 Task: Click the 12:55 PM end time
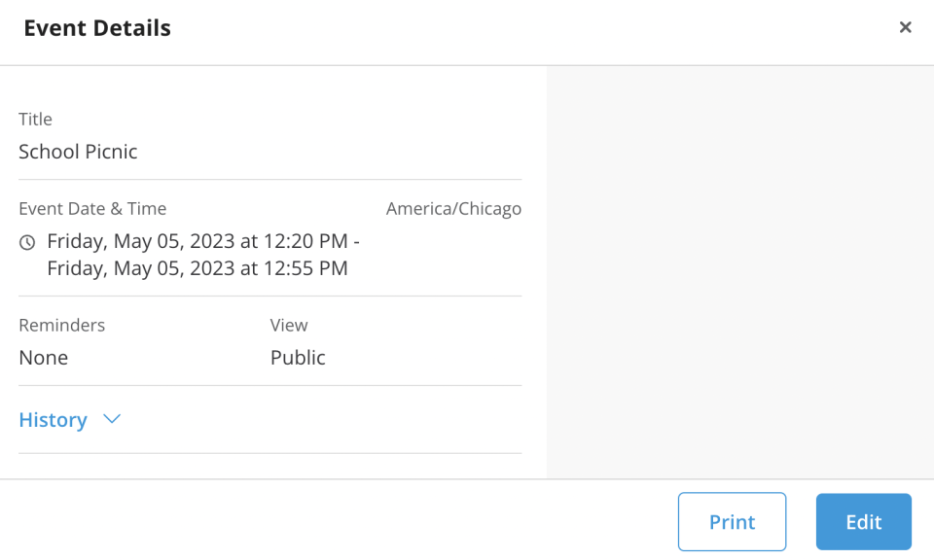click(x=305, y=268)
